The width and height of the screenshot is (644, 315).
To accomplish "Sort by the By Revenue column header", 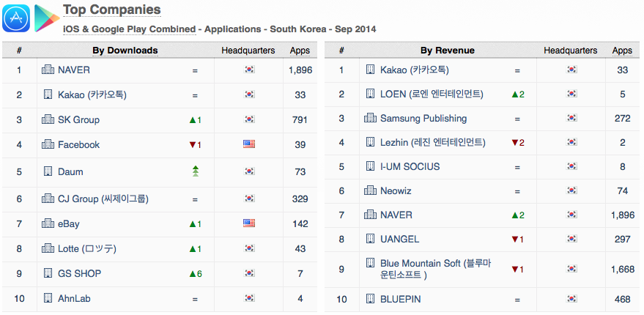I will 447,51.
